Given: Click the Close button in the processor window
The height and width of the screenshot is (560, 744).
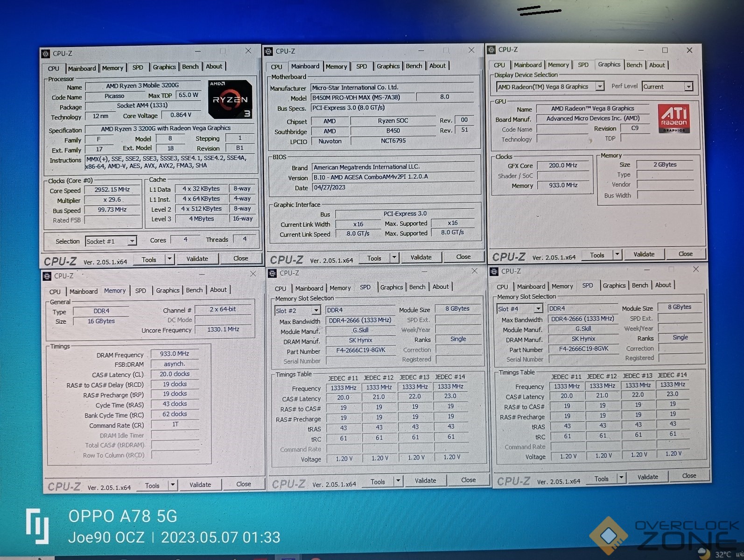Looking at the screenshot, I should pos(241,259).
